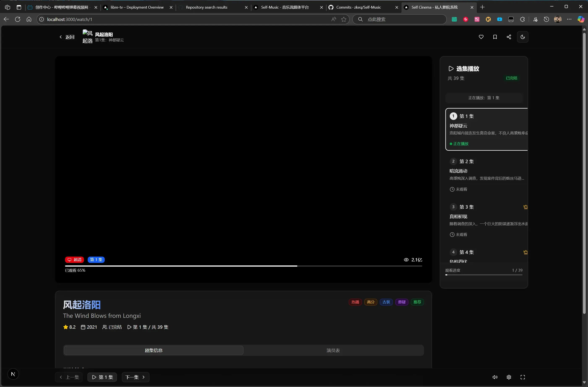
Task: Switch to the 演员表 tab
Action: tap(333, 351)
